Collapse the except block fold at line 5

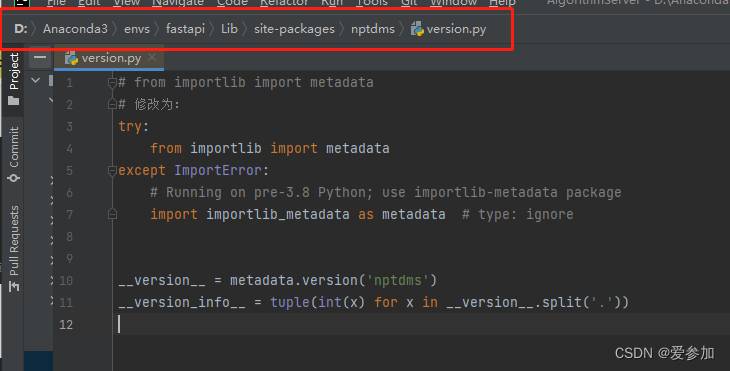pos(112,171)
